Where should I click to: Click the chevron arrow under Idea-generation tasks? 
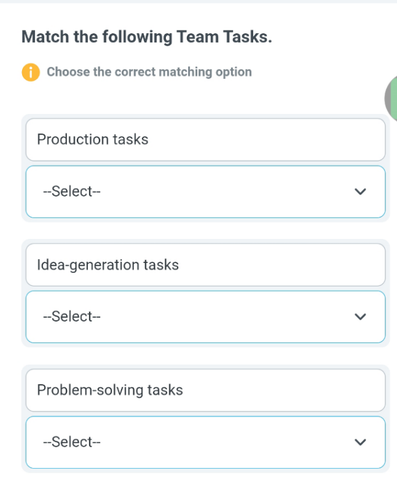point(360,317)
